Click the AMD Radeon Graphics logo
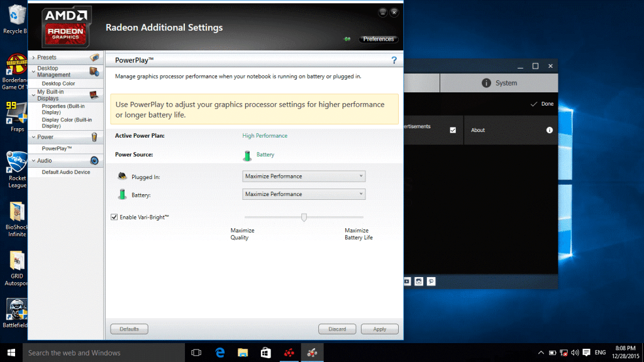 pyautogui.click(x=65, y=27)
